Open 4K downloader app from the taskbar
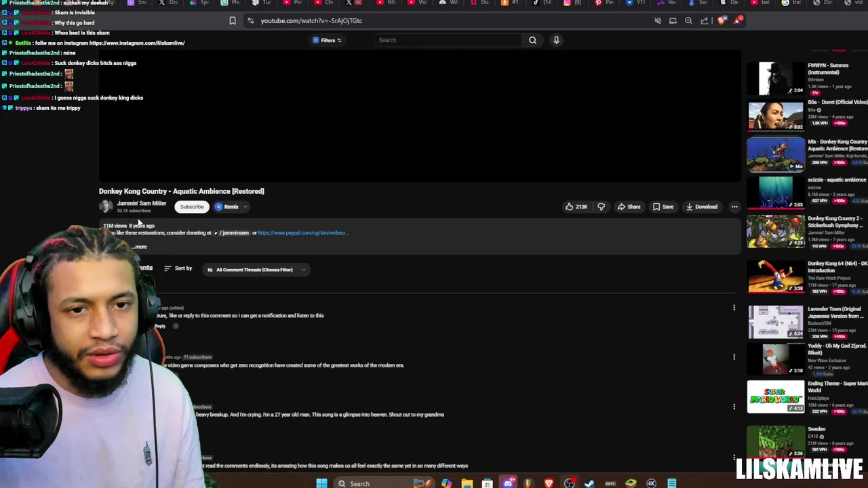Viewport: 868px width, 488px height. [x=652, y=483]
